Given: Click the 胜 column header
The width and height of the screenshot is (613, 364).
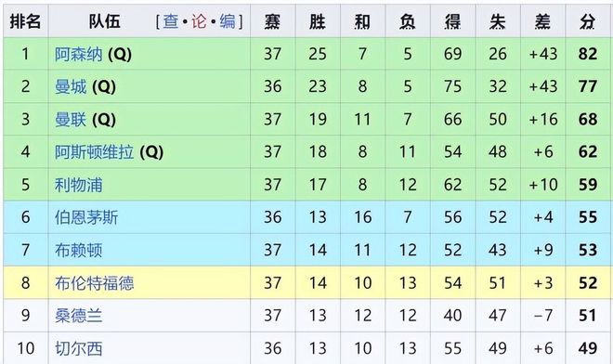Looking at the screenshot, I should tap(318, 21).
